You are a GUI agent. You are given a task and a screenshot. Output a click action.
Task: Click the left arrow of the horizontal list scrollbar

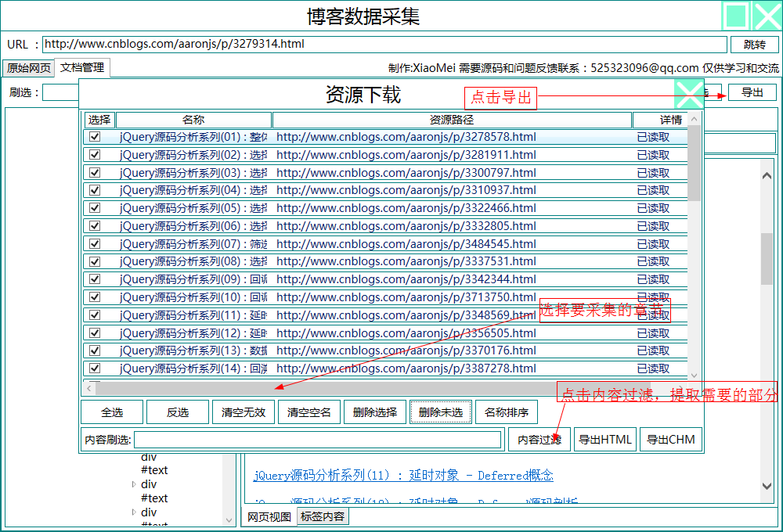pyautogui.click(x=89, y=388)
